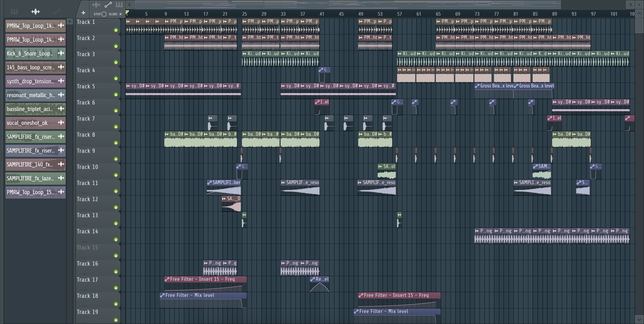Image resolution: width=644 pixels, height=324 pixels.
Task: Click the vertical scrollbar down arrow
Action: (x=639, y=320)
